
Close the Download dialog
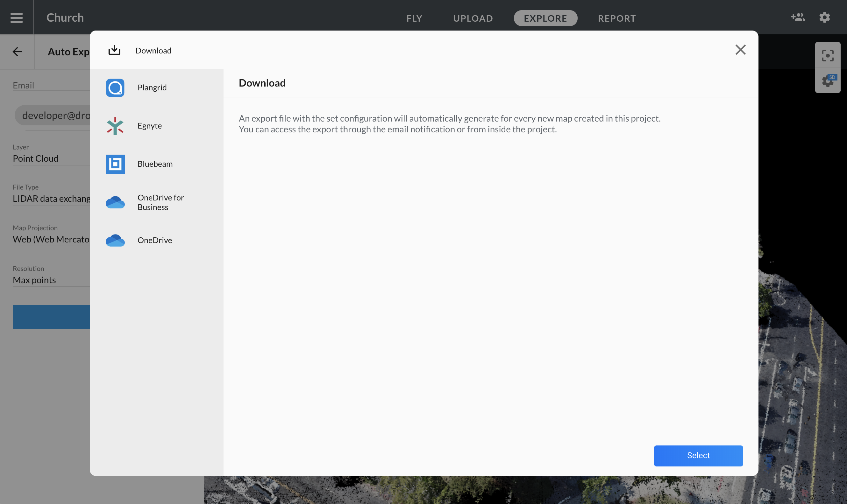[x=740, y=50]
